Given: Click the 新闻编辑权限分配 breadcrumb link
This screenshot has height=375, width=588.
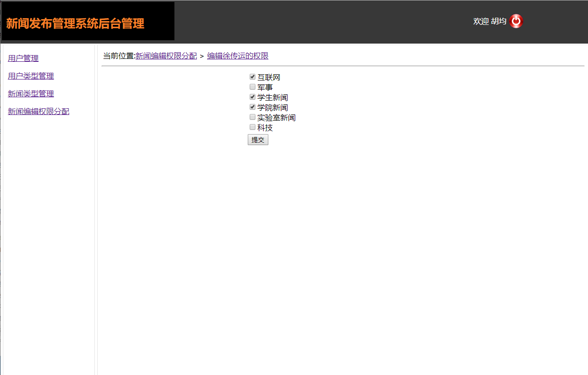Looking at the screenshot, I should click(x=166, y=56).
